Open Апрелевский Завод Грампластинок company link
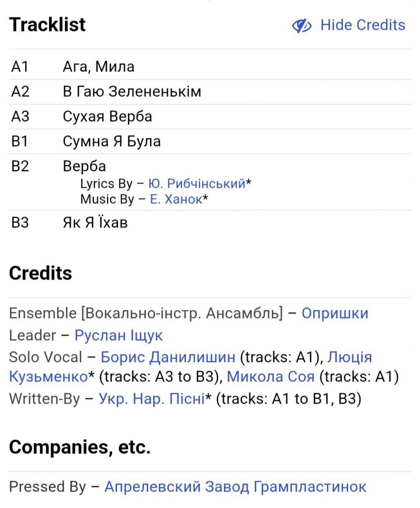Screen dimensions: 420x508 point(236,487)
